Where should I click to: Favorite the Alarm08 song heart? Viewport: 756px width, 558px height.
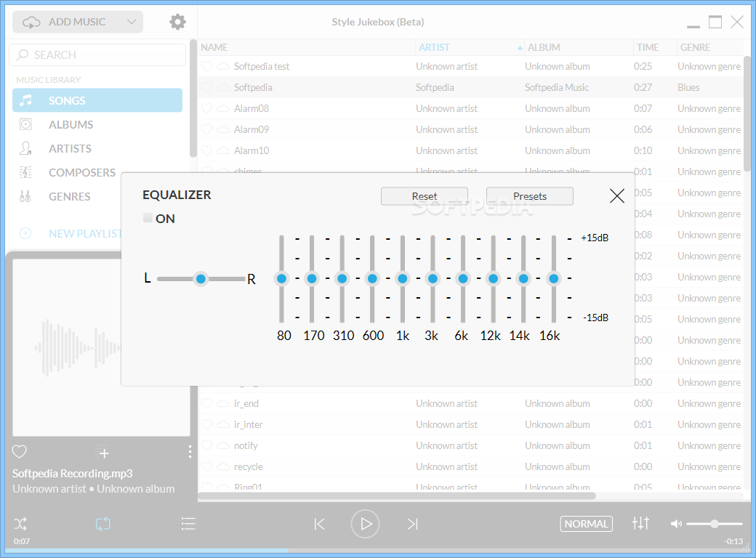tap(207, 108)
